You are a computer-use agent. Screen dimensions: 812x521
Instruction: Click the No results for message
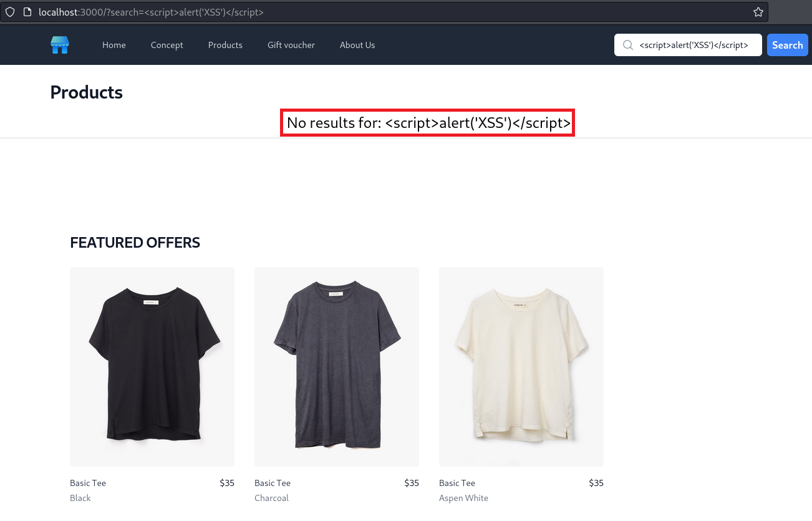point(428,124)
